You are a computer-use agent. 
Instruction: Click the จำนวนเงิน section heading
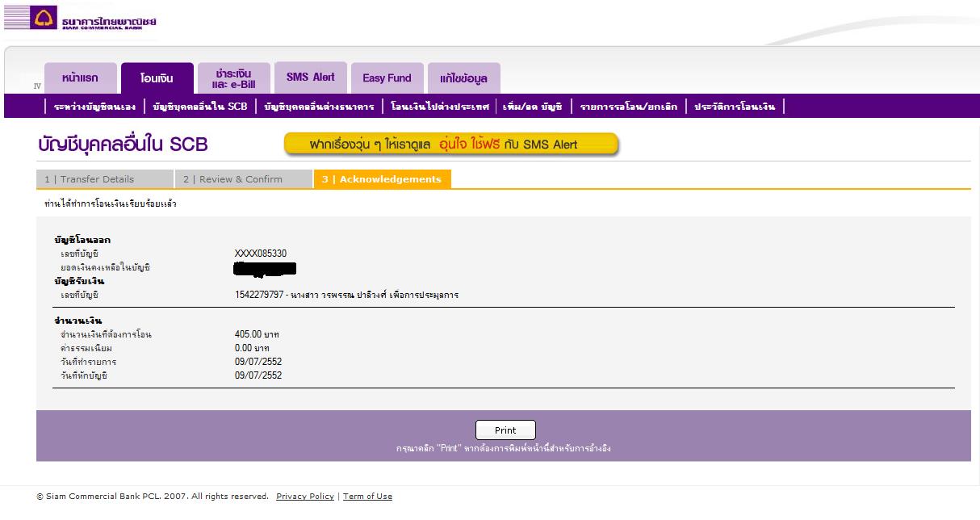pos(77,321)
